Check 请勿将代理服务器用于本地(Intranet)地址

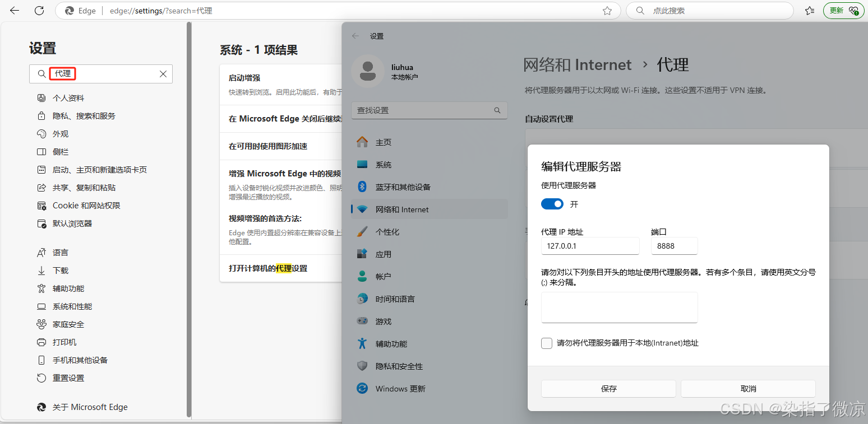tap(547, 343)
